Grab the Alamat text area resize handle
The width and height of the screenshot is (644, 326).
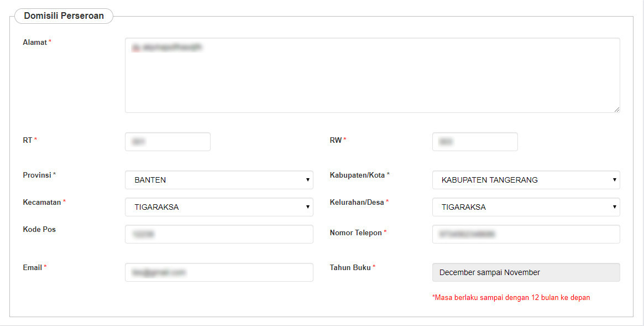[616, 110]
